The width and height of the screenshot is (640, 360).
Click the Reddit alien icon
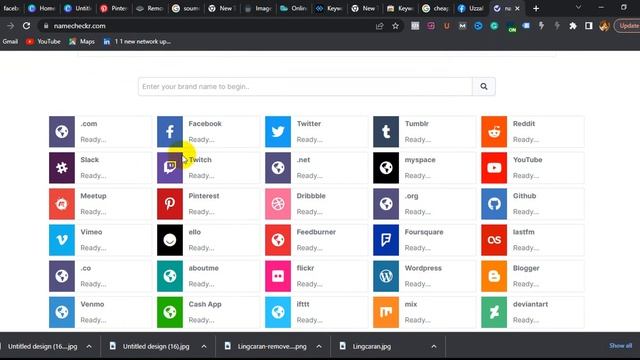point(494,131)
